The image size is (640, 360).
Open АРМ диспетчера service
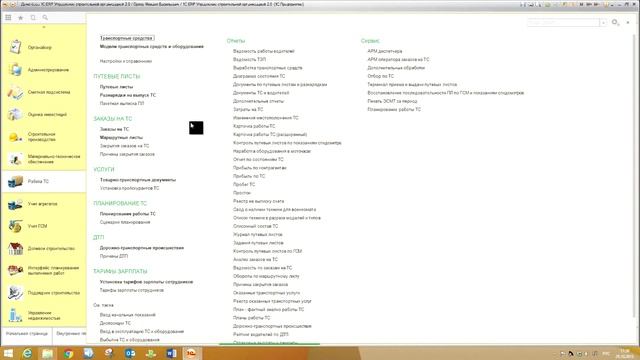pos(384,51)
